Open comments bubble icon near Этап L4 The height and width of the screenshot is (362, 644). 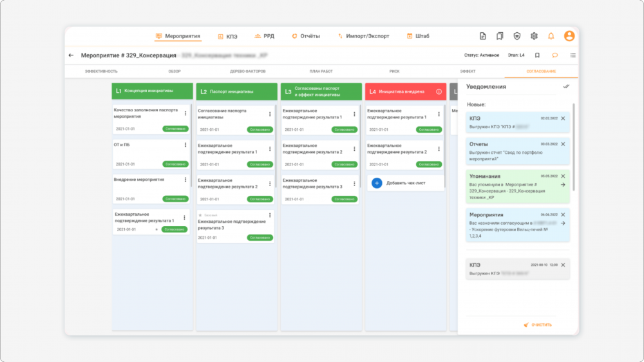pyautogui.click(x=555, y=55)
